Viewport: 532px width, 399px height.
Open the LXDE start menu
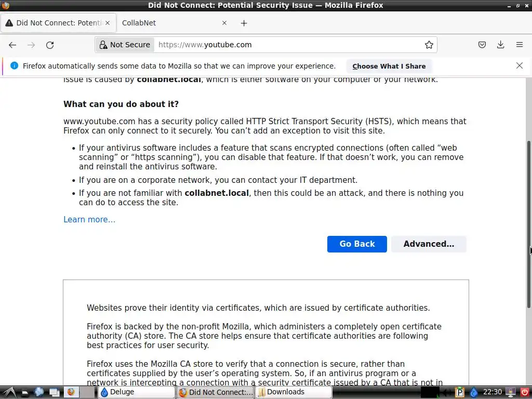pos(9,392)
